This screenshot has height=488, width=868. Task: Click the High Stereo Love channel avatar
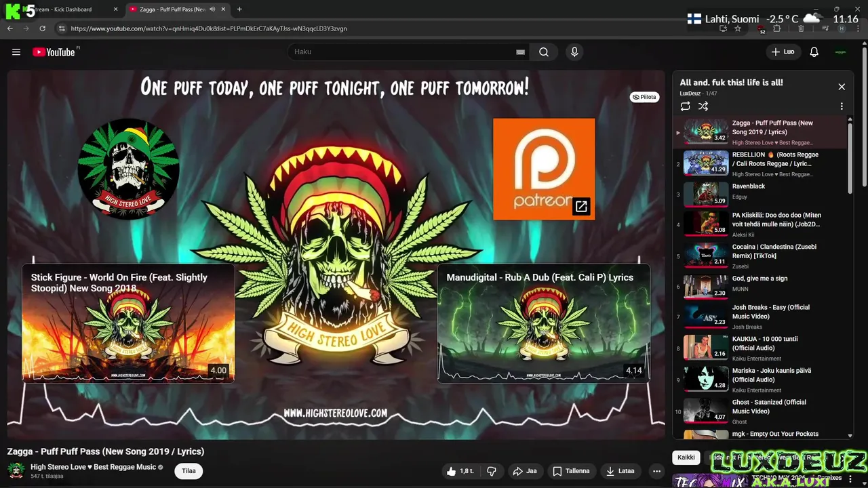click(16, 470)
